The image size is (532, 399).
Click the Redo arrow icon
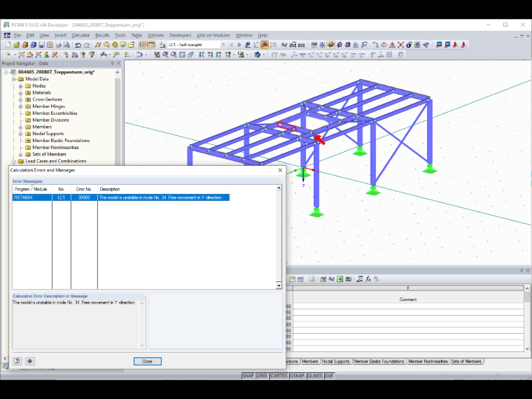coord(87,44)
